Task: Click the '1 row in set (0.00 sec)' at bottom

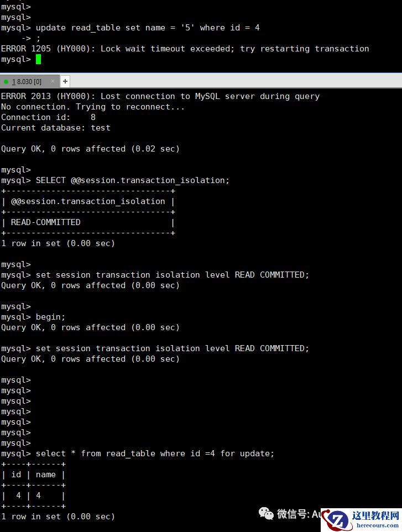Action: (58, 517)
